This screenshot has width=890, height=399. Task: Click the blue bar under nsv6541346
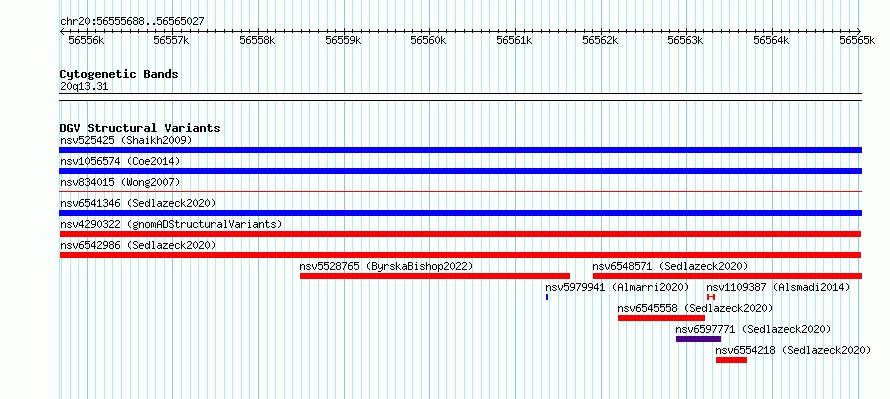(x=460, y=213)
